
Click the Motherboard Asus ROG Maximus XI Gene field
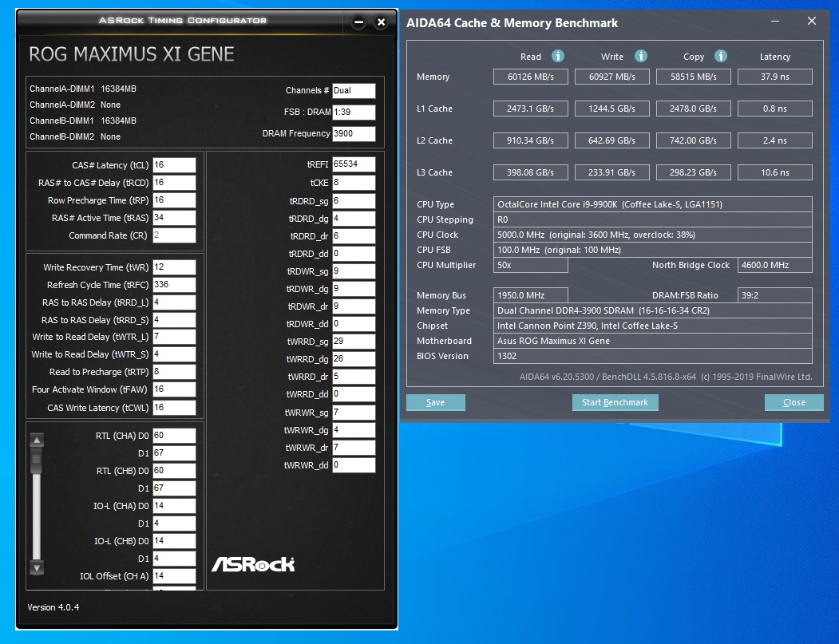tap(653, 341)
